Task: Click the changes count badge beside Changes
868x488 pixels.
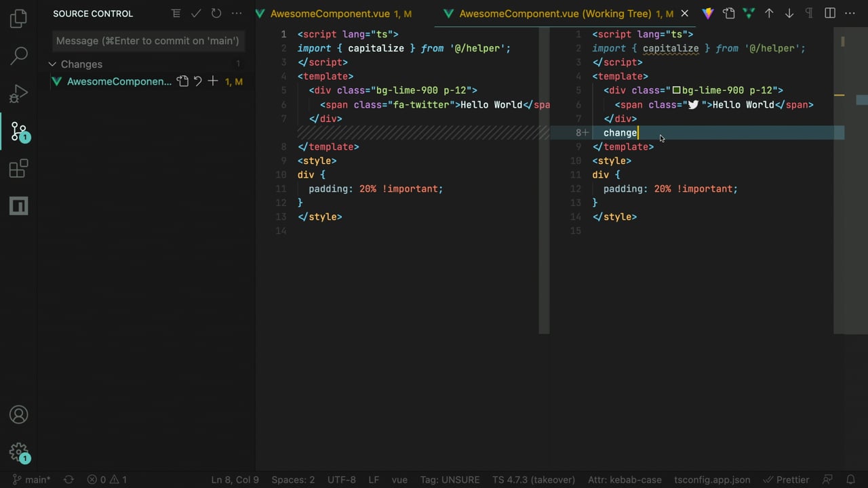Action: 238,64
